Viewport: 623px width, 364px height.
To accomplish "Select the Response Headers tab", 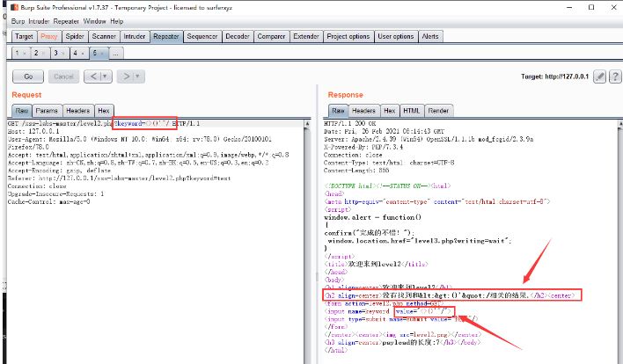I will pos(363,111).
